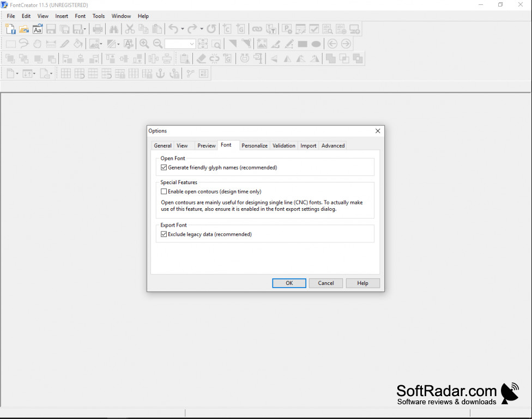Click the Zoom Out magnifier icon

coord(158,44)
